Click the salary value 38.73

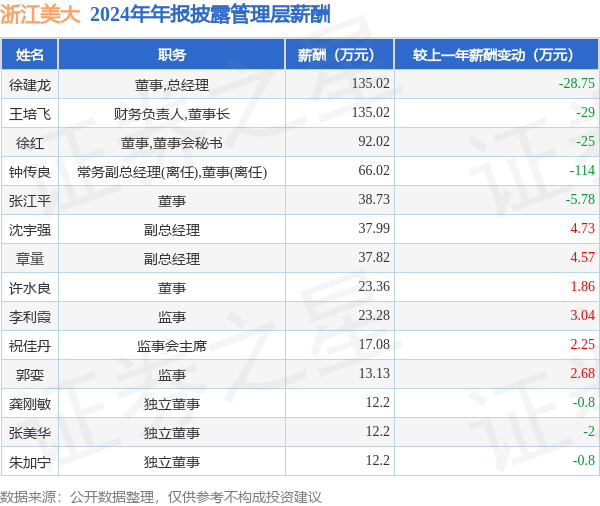coord(374,199)
